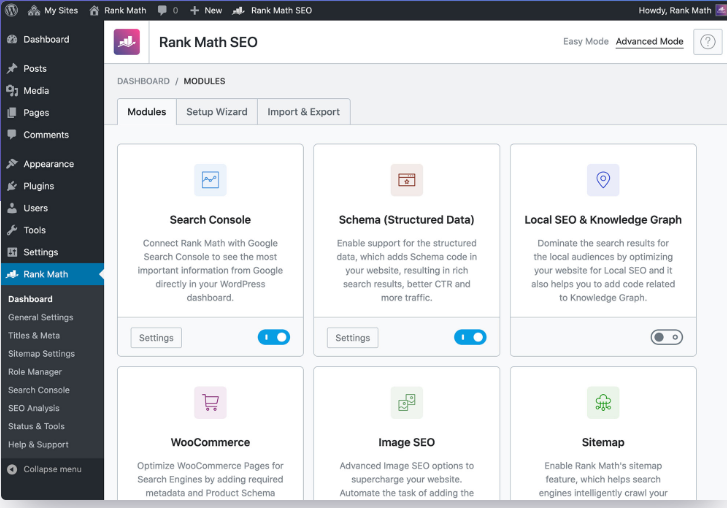Click the home icon beside Rank Math
Image resolution: width=727 pixels, height=508 pixels.
click(x=94, y=10)
